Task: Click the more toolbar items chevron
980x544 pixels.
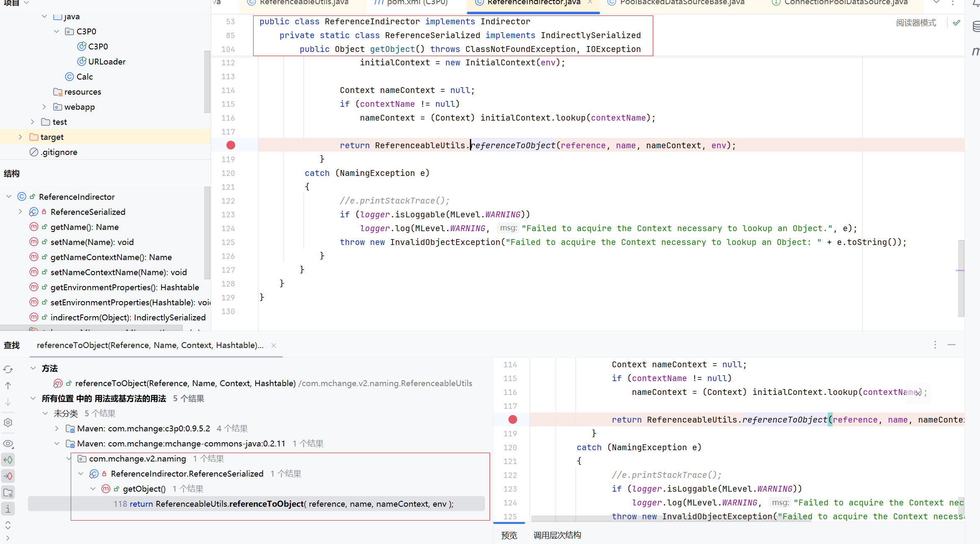Action: click(8, 538)
